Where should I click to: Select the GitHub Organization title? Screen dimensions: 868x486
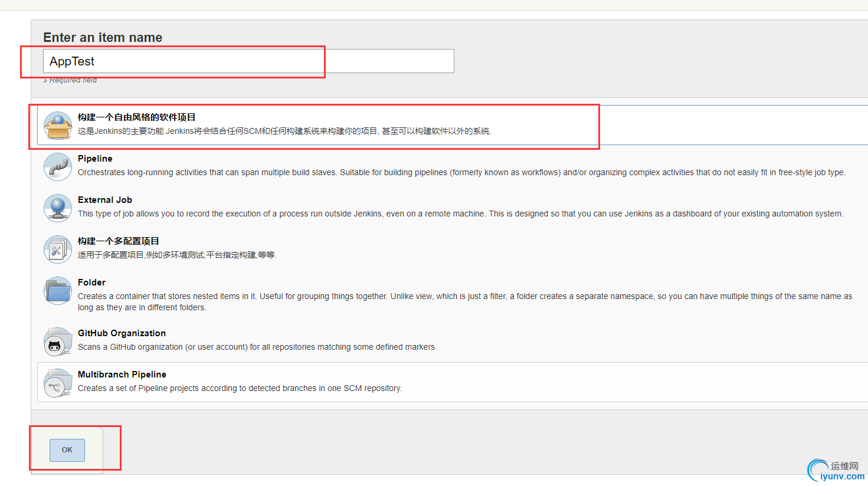click(122, 333)
